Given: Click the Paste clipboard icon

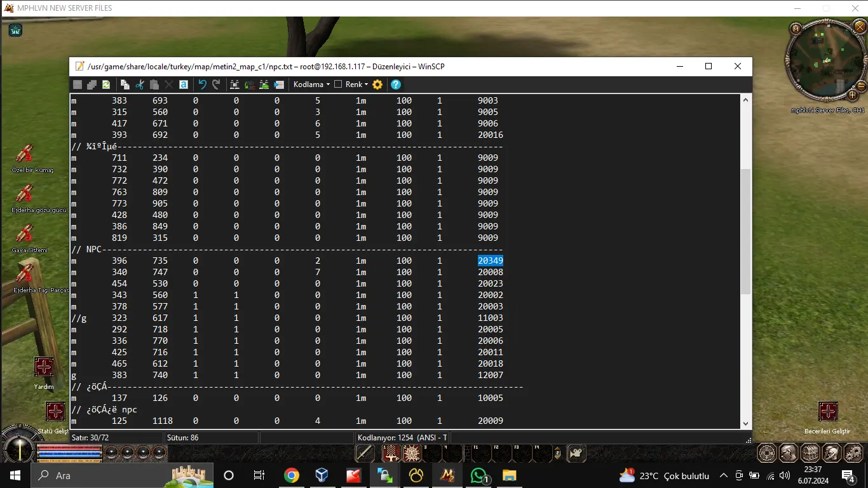Looking at the screenshot, I should point(154,85).
